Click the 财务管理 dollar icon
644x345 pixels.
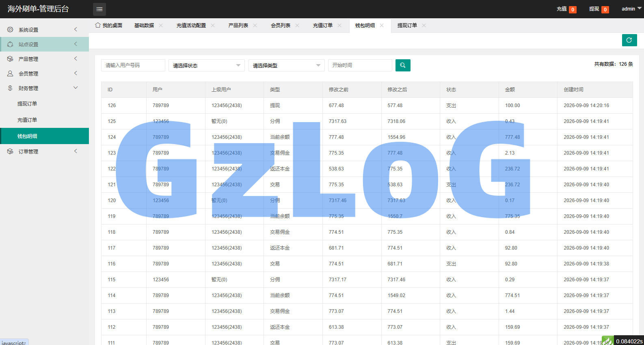pos(10,88)
